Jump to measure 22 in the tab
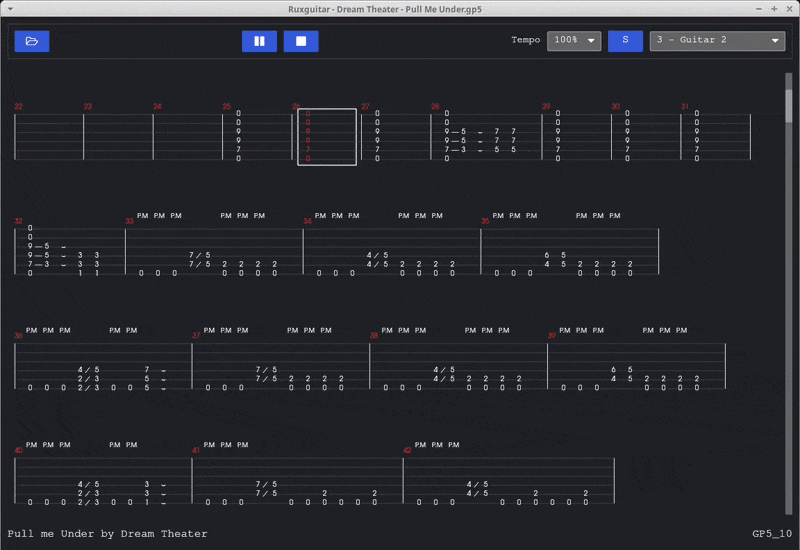 pos(48,137)
